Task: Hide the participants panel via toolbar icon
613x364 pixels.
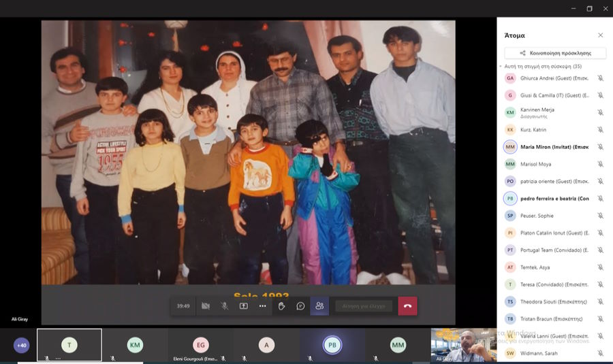Action: (319, 306)
